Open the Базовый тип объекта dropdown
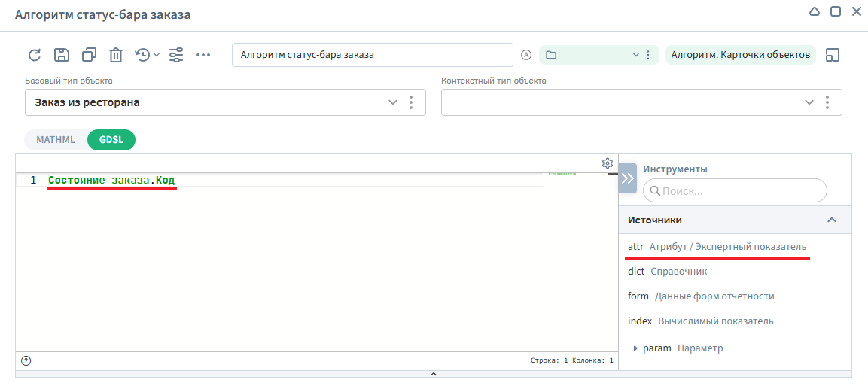Viewport: 868px width, 386px height. (393, 102)
